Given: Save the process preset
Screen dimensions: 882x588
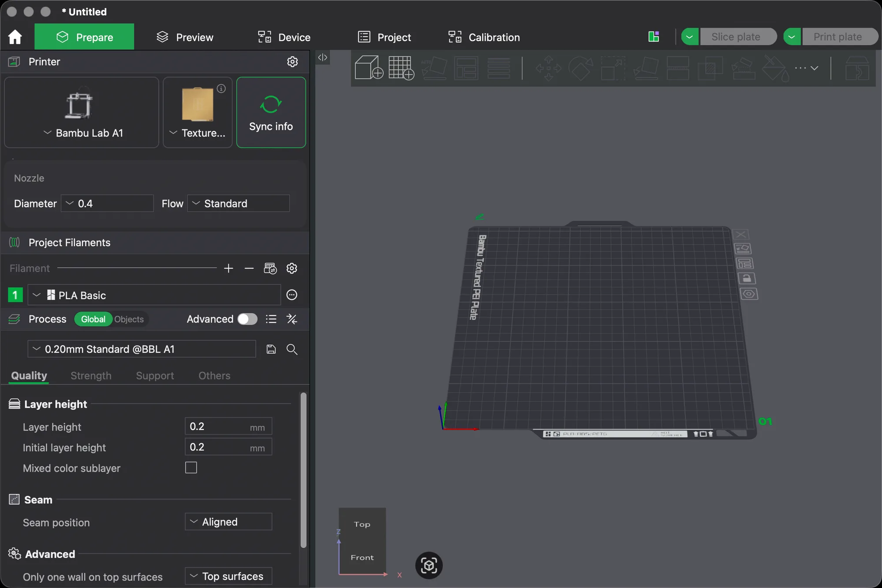Looking at the screenshot, I should (x=271, y=349).
